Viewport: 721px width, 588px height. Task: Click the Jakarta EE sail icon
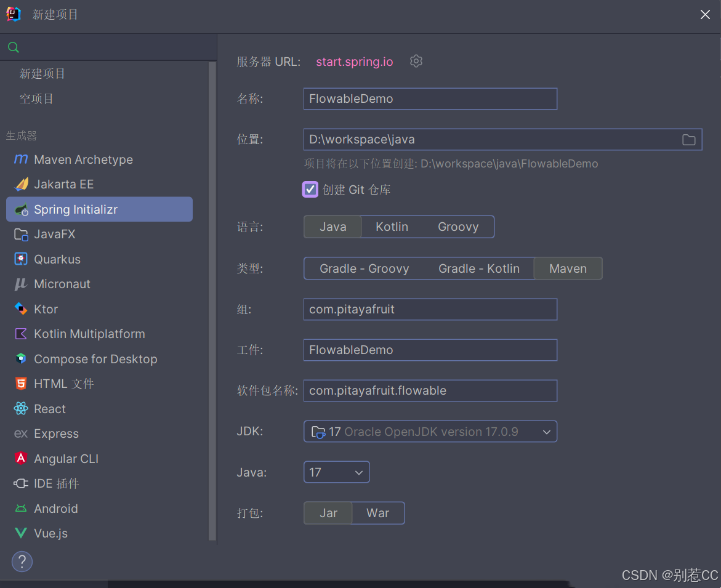tap(21, 184)
